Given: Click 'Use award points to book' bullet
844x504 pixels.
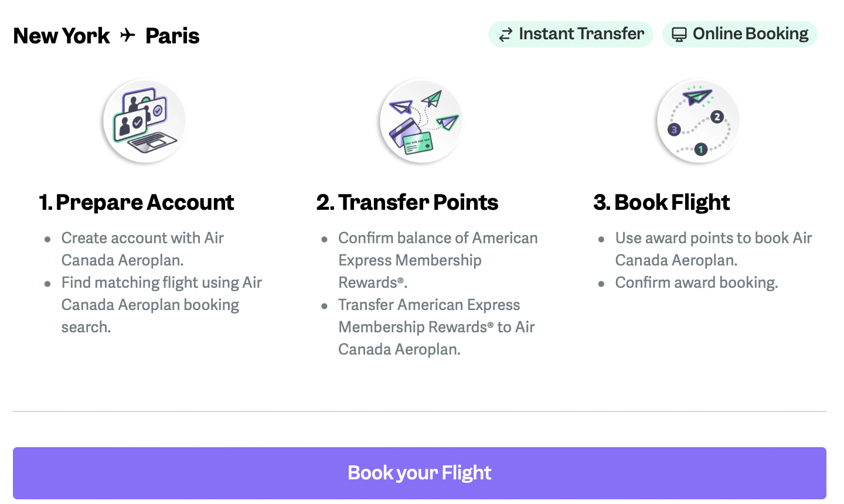Looking at the screenshot, I should (713, 249).
